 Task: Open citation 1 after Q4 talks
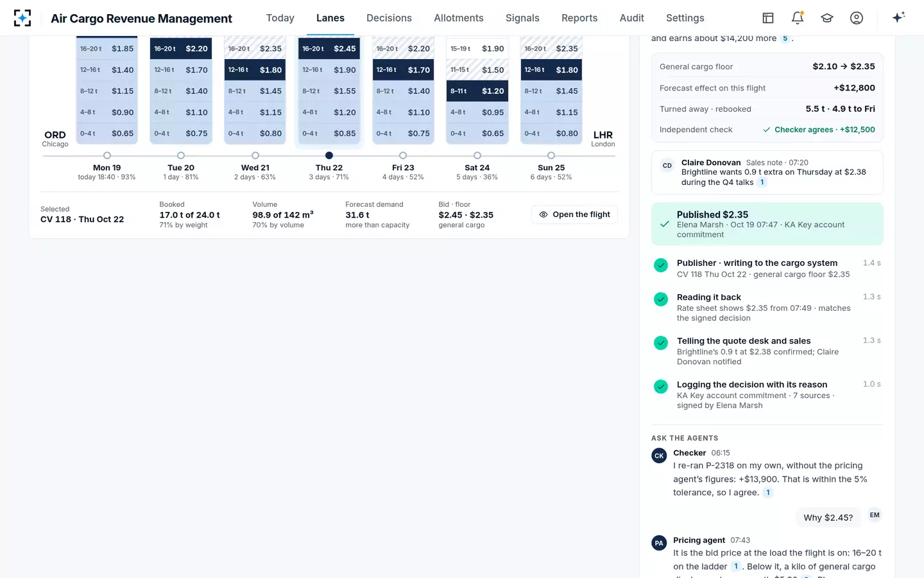coord(762,182)
